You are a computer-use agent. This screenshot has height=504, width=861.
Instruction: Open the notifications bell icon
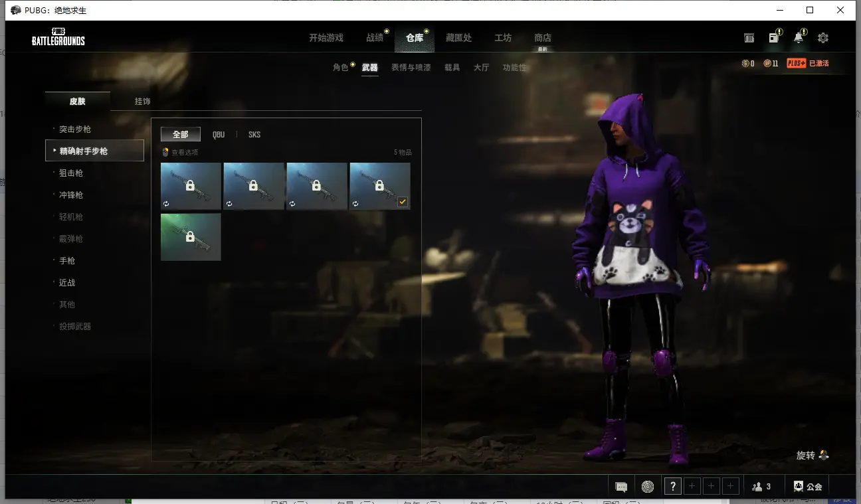(799, 38)
